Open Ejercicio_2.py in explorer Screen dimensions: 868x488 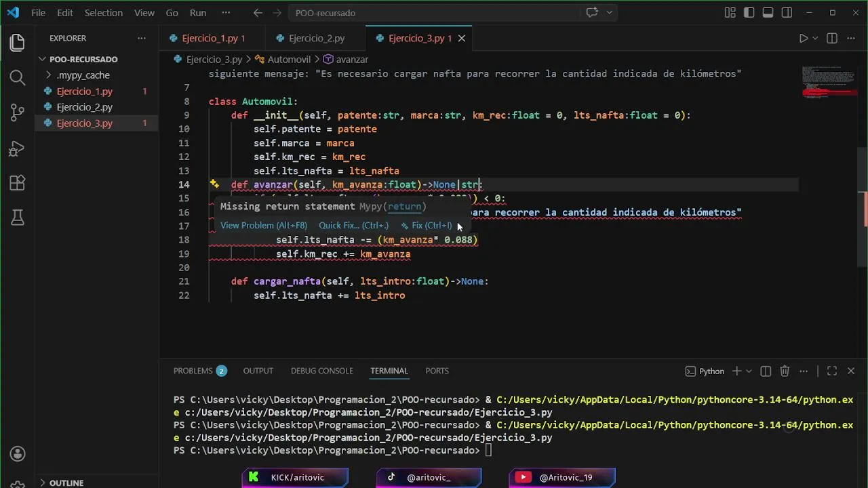(97, 107)
